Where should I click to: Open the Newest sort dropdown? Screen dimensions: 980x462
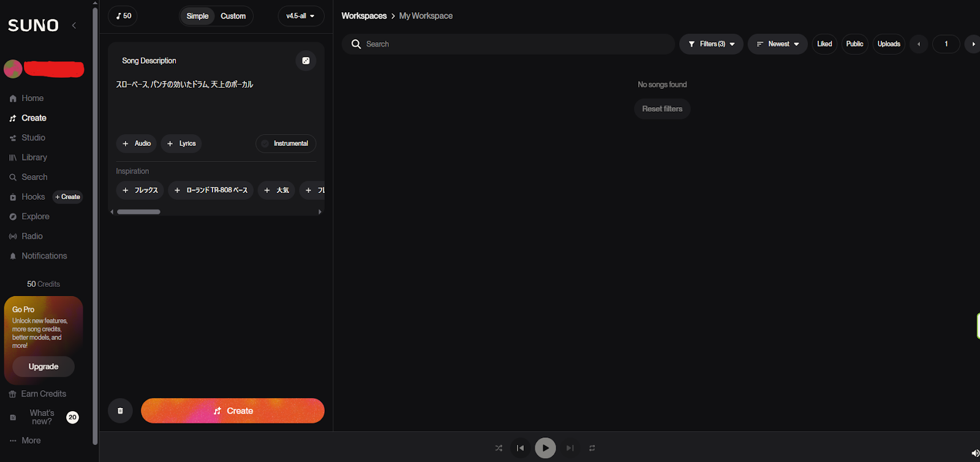(x=777, y=44)
